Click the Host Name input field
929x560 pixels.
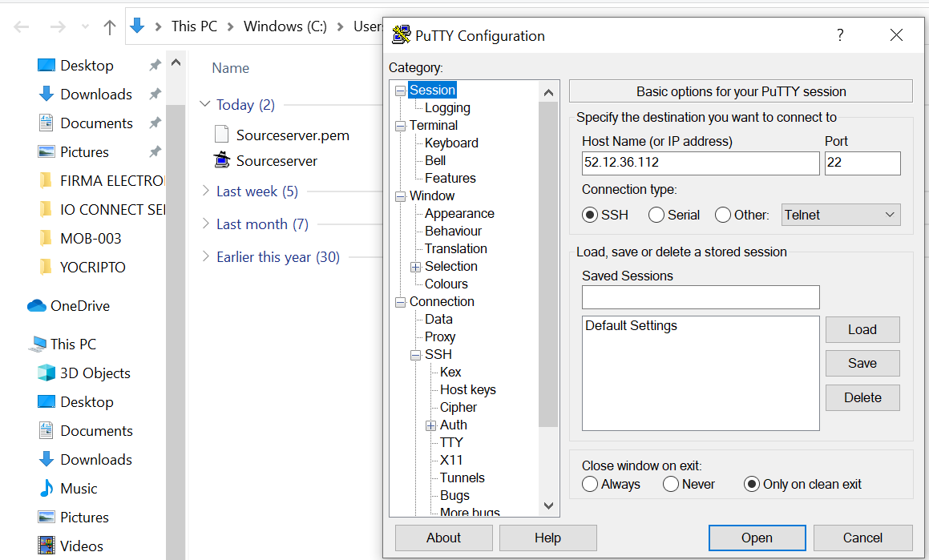701,163
